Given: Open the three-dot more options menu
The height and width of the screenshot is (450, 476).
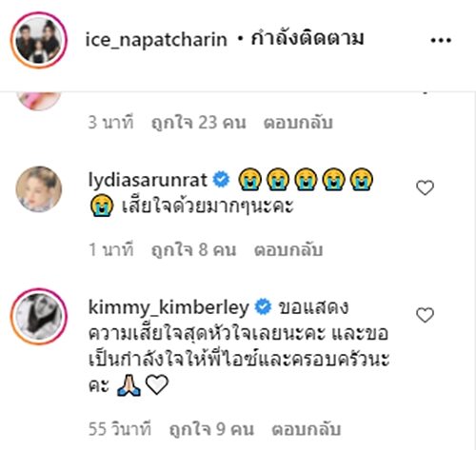Looking at the screenshot, I should pyautogui.click(x=441, y=40).
